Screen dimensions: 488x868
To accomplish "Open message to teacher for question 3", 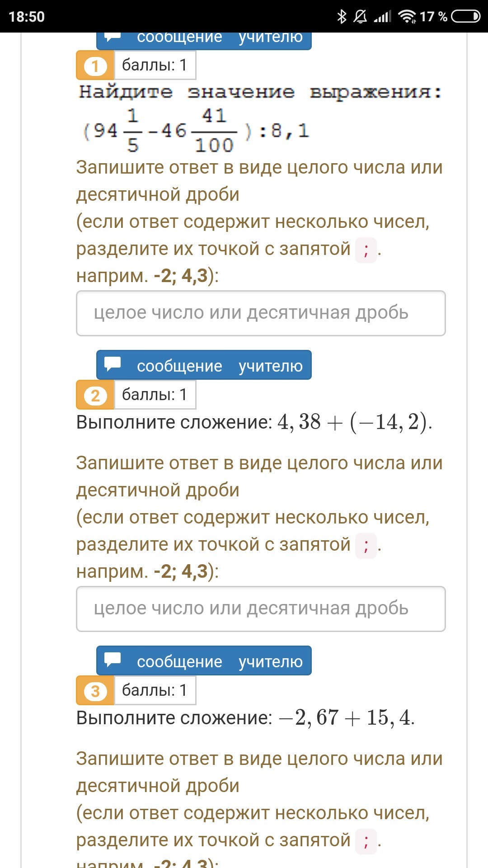I will tap(204, 660).
